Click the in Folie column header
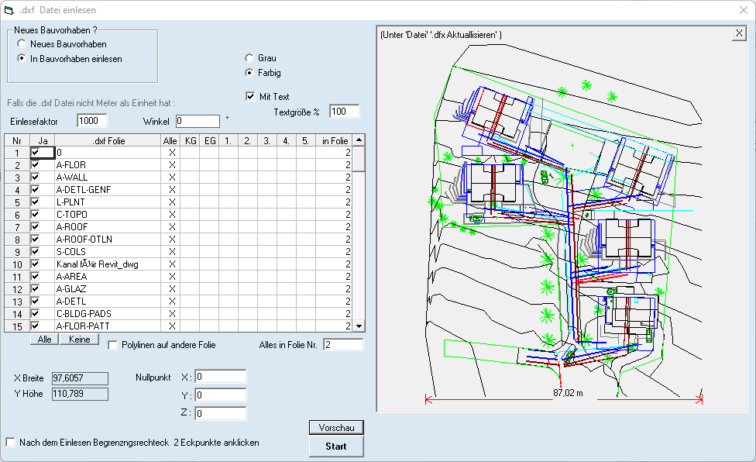Image resolution: width=756 pixels, height=462 pixels. point(334,141)
